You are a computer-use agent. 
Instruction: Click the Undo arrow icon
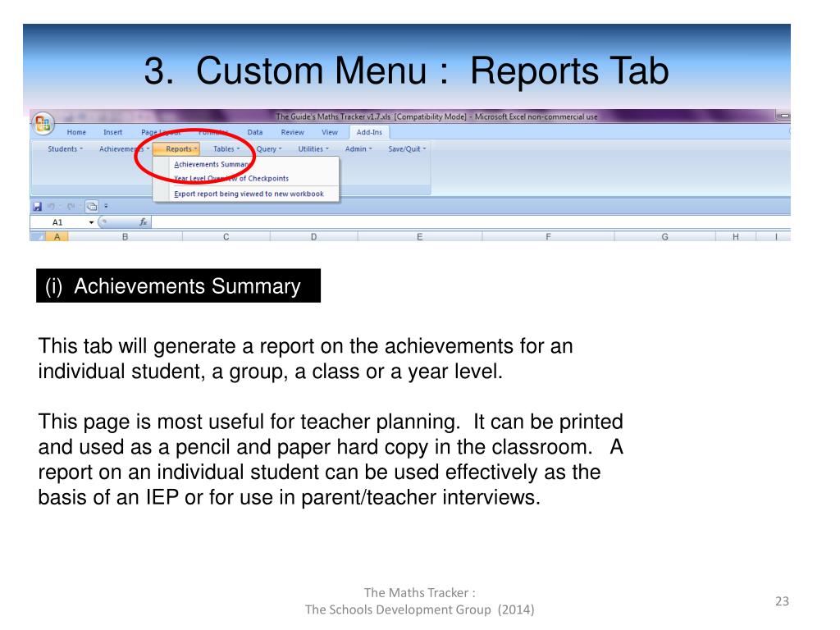[52, 206]
